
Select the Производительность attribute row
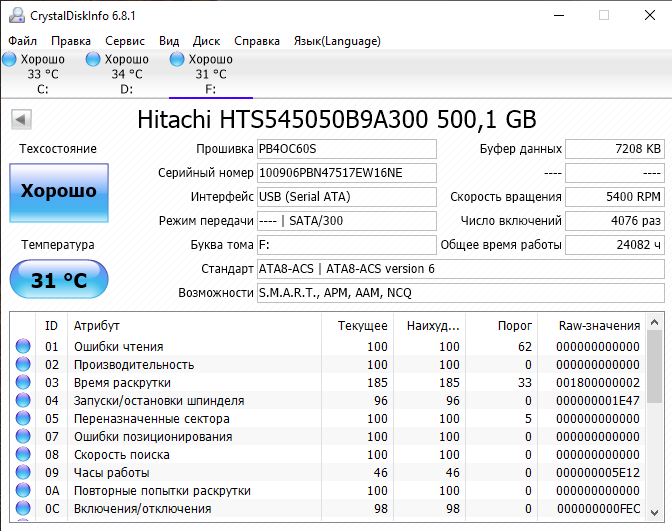pyautogui.click(x=328, y=364)
